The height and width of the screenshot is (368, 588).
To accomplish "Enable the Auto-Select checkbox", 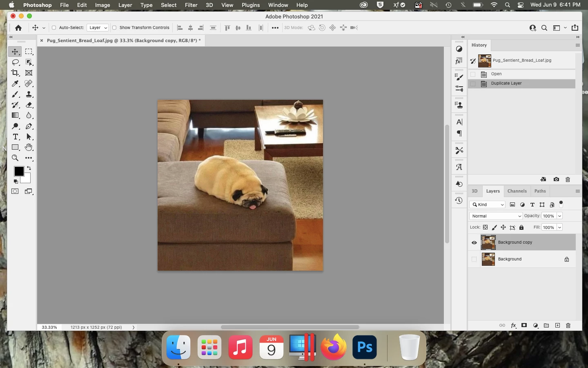I will tap(54, 28).
